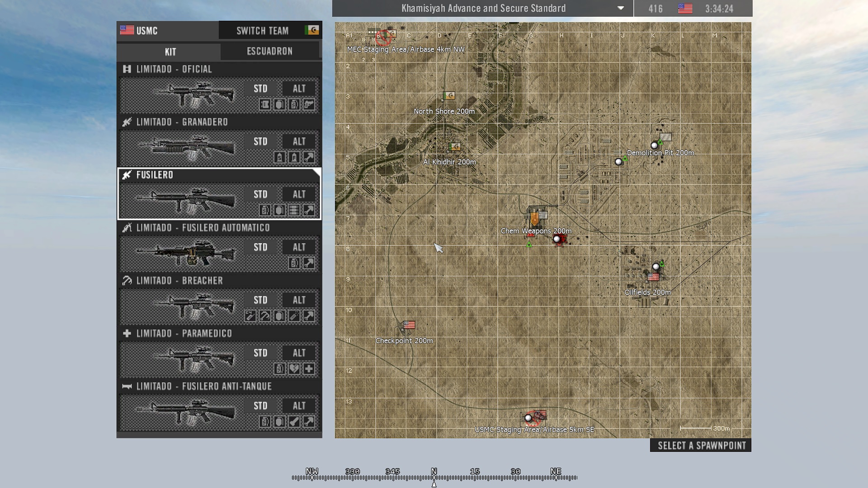Click the Breacher kit grappling hook icon
Image resolution: width=868 pixels, height=488 pixels.
pyautogui.click(x=265, y=316)
